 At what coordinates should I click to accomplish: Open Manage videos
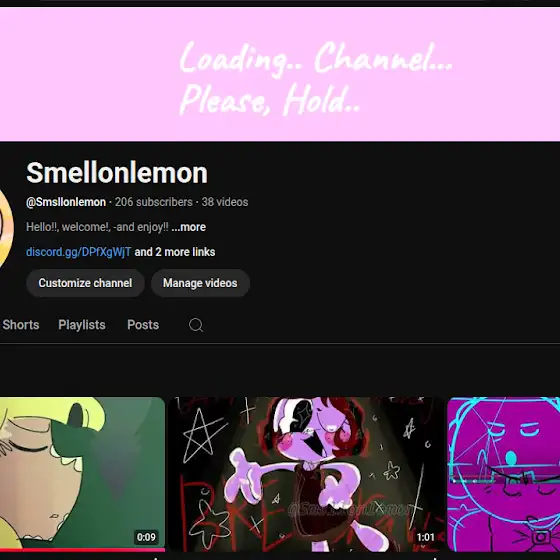(200, 283)
